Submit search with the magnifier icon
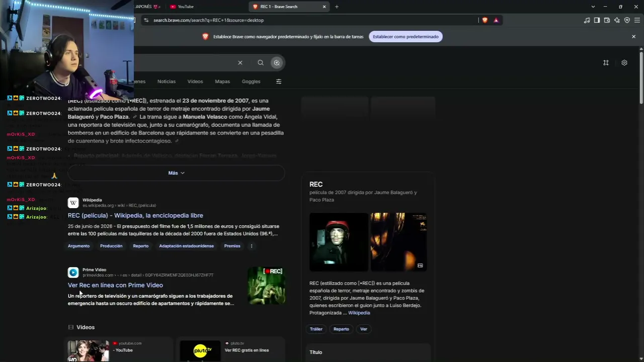The image size is (644, 362). pyautogui.click(x=261, y=62)
